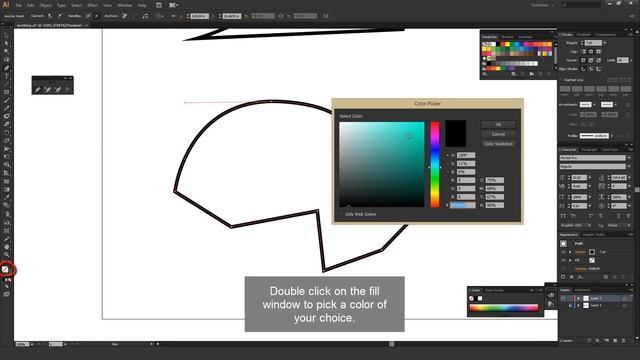Screen dimensions: 640x360
Task: Choose Add Anchor Point tool in floating panel
Action: [48, 89]
